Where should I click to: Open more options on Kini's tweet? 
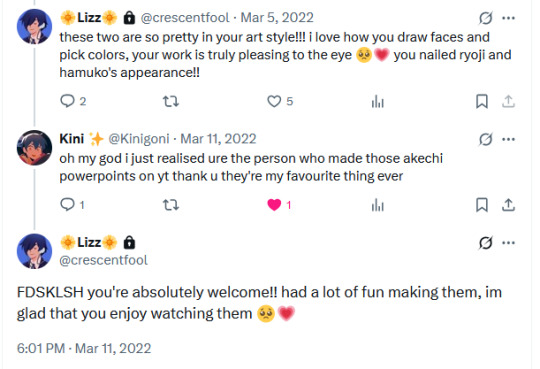509,139
